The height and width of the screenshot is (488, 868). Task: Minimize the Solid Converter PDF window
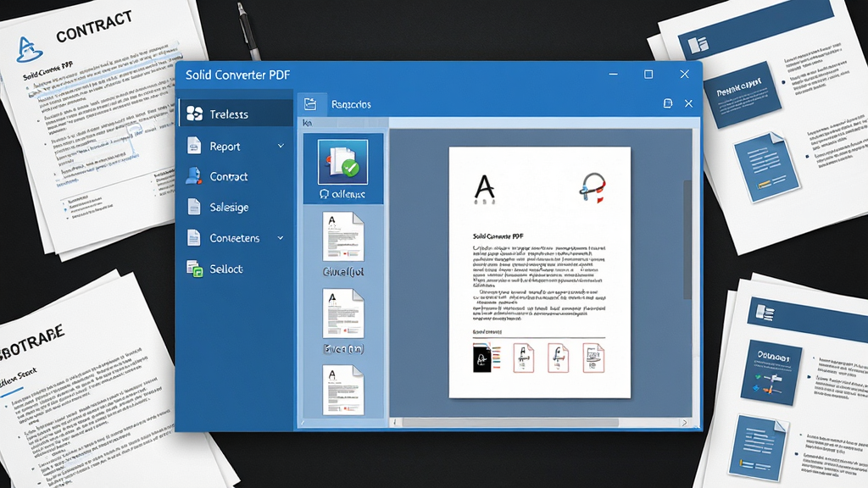614,75
